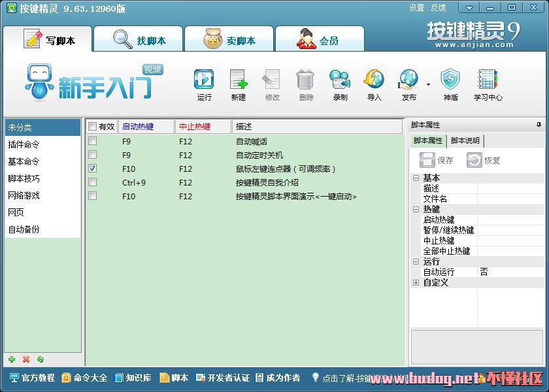Open 官方教程 in the bottom bar
549x392 pixels.
coord(32,378)
